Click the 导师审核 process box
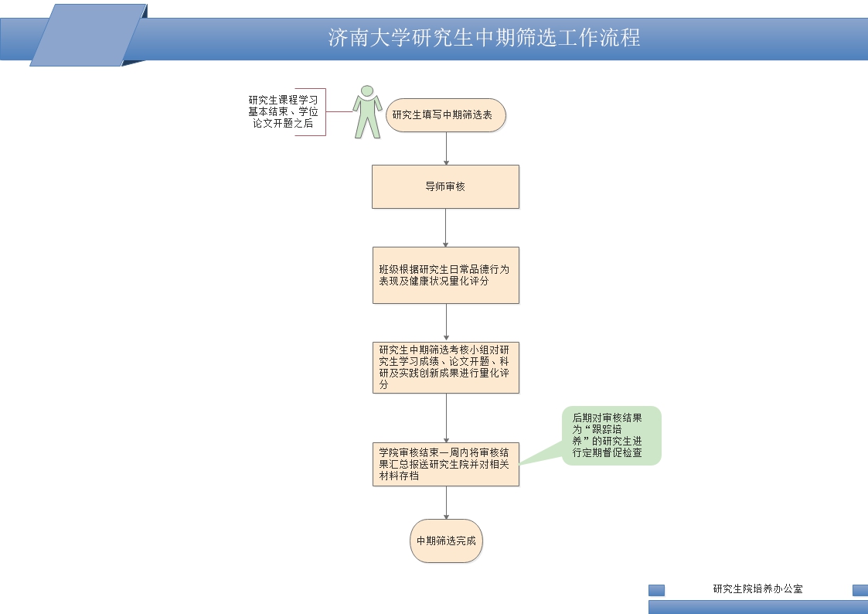868x614 pixels. click(x=445, y=186)
